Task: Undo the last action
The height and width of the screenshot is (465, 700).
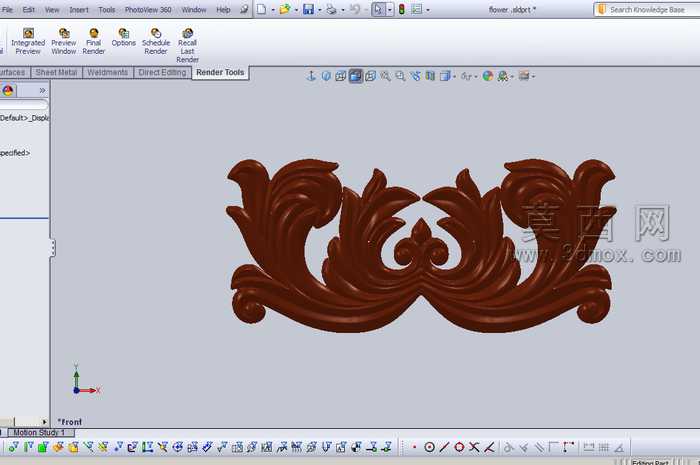Action: pos(355,9)
